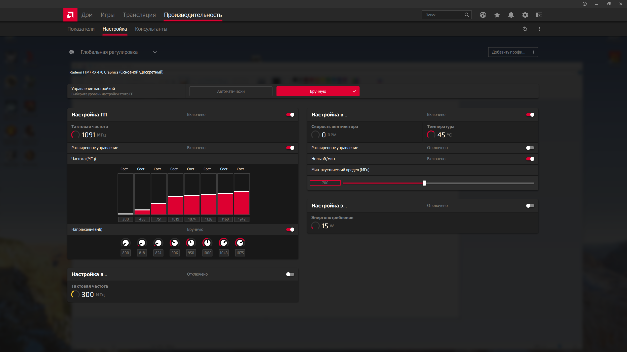Toggle the sidebar panel icon

[x=539, y=15]
